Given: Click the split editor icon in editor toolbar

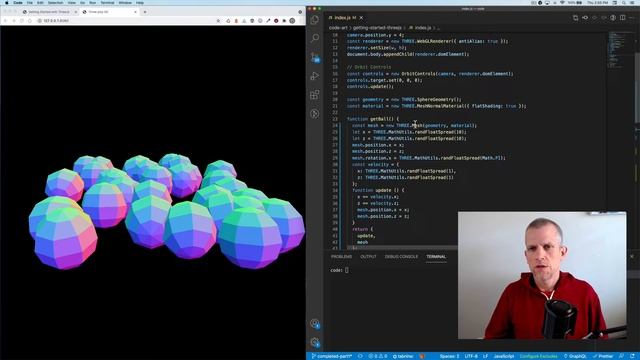Looking at the screenshot, I should pyautogui.click(x=622, y=18).
